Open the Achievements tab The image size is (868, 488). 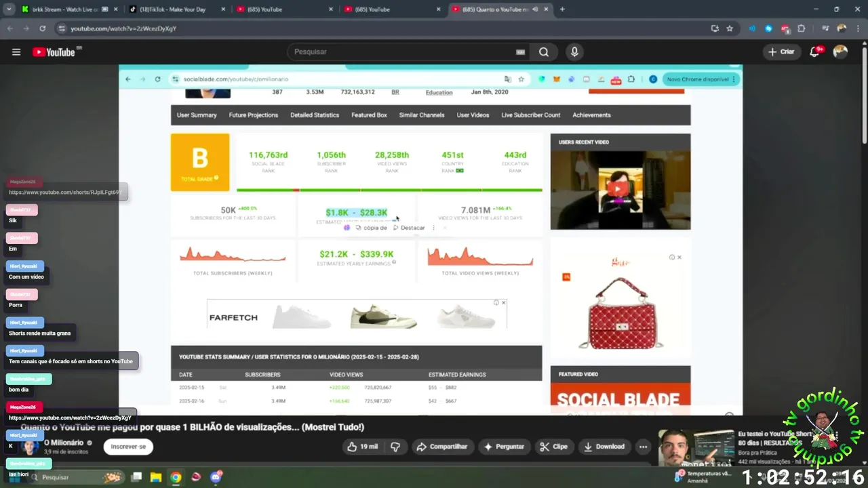[x=591, y=115]
